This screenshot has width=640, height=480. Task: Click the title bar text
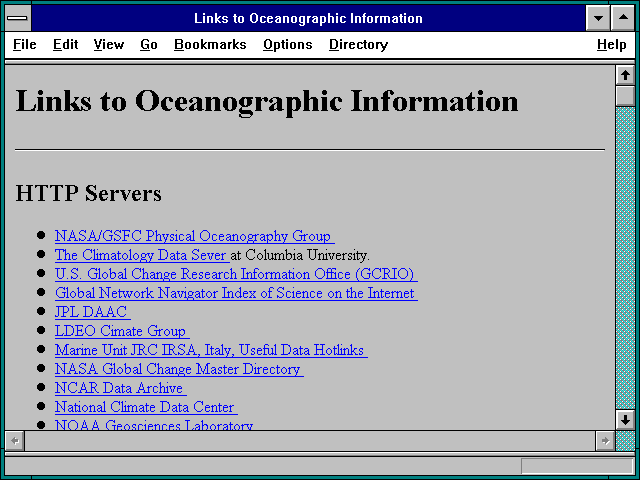308,18
